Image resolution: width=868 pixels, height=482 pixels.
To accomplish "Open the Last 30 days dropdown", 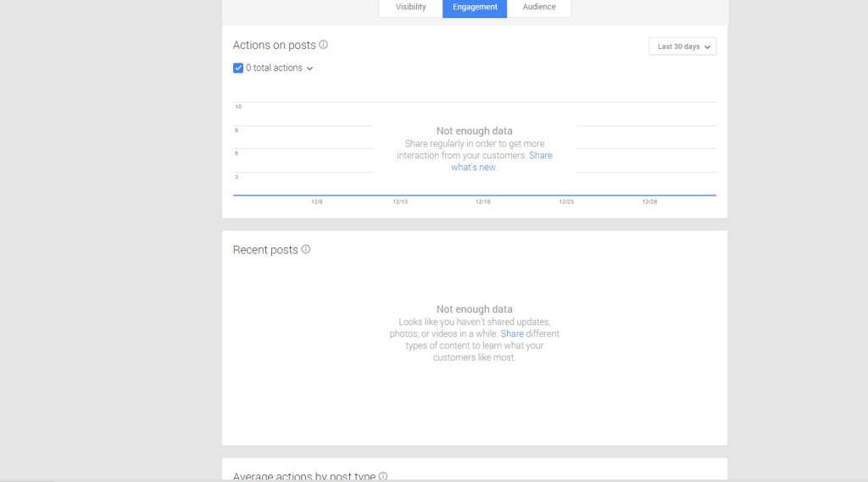I will click(x=682, y=47).
